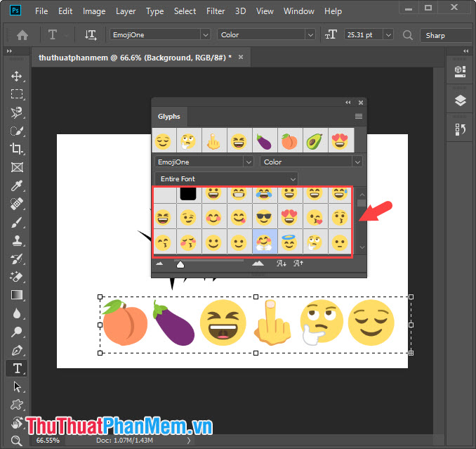Open Type tool preset picker arrow

coord(66,35)
